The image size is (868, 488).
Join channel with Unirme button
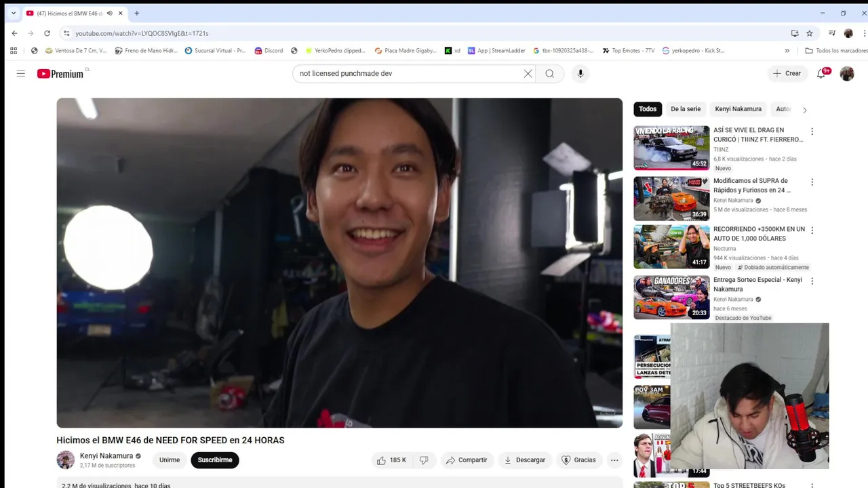170,460
